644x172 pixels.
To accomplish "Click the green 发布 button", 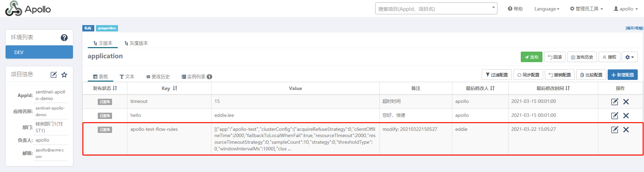I will click(x=531, y=57).
